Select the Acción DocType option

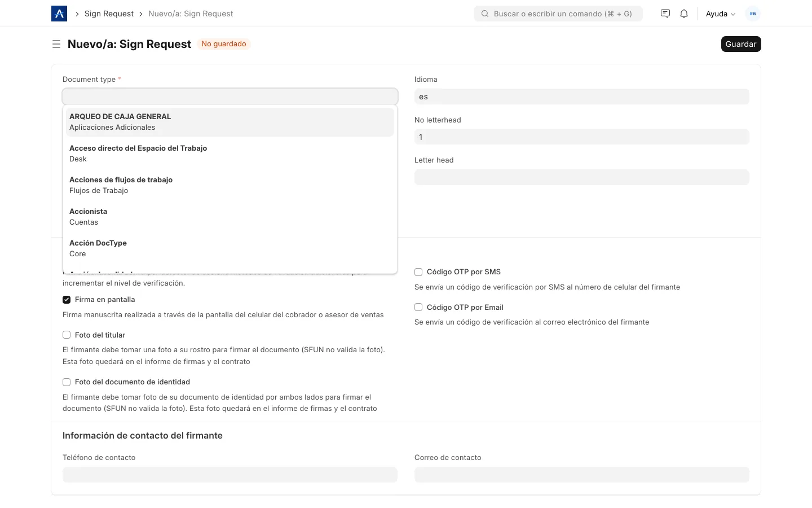[x=230, y=248]
